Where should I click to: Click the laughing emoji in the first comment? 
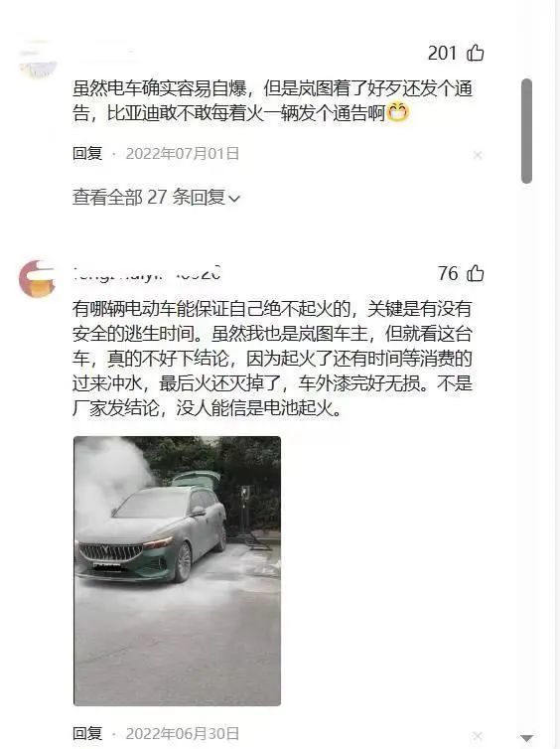click(x=398, y=112)
